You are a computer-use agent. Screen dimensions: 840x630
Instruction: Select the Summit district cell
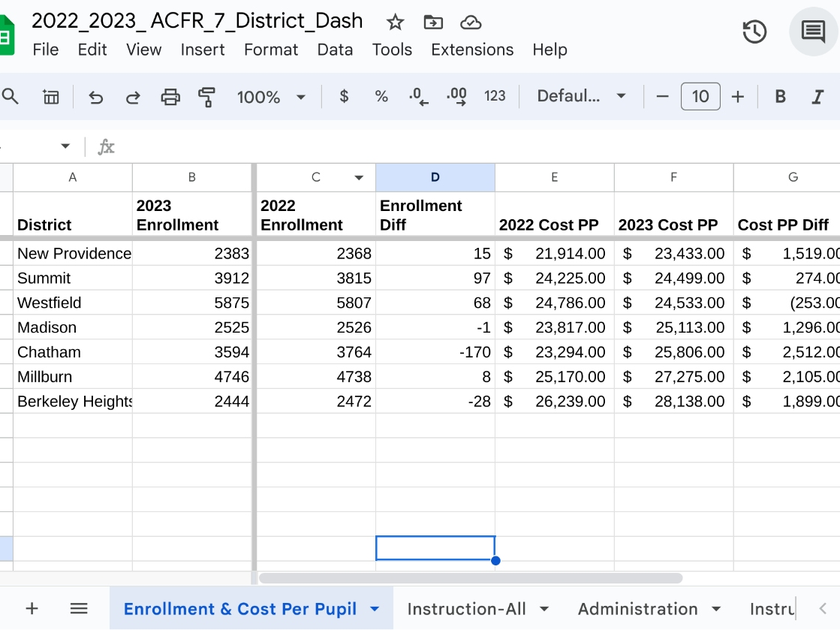point(73,278)
